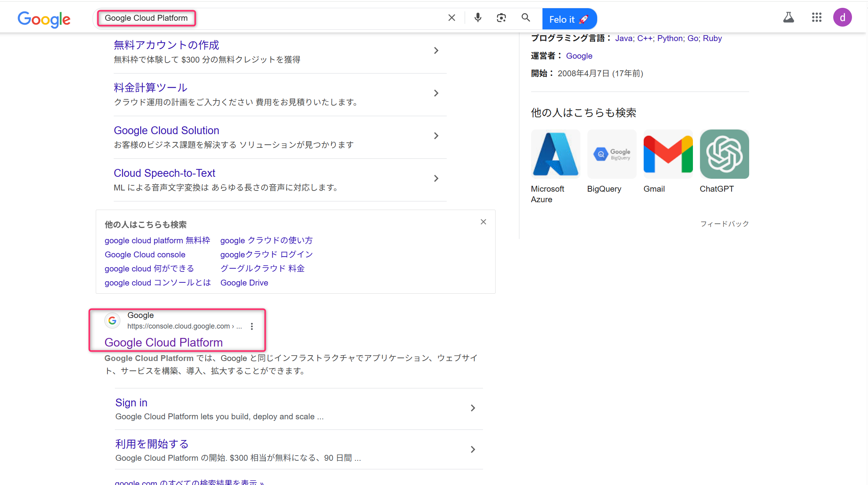Click the BigQuery label text

coord(604,189)
